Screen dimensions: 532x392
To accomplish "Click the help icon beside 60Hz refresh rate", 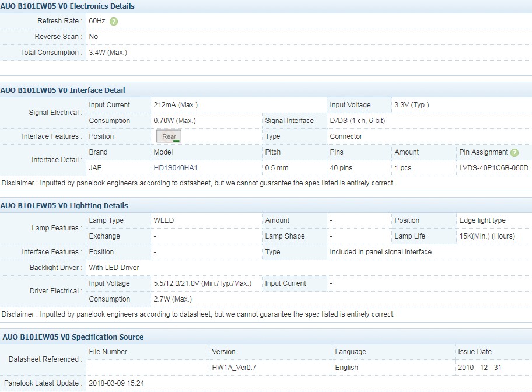I will coord(114,22).
